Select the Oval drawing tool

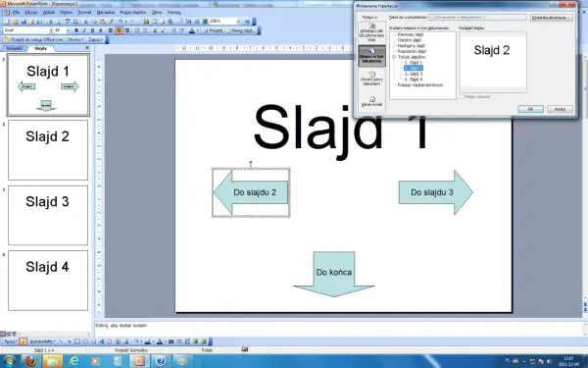[85, 342]
